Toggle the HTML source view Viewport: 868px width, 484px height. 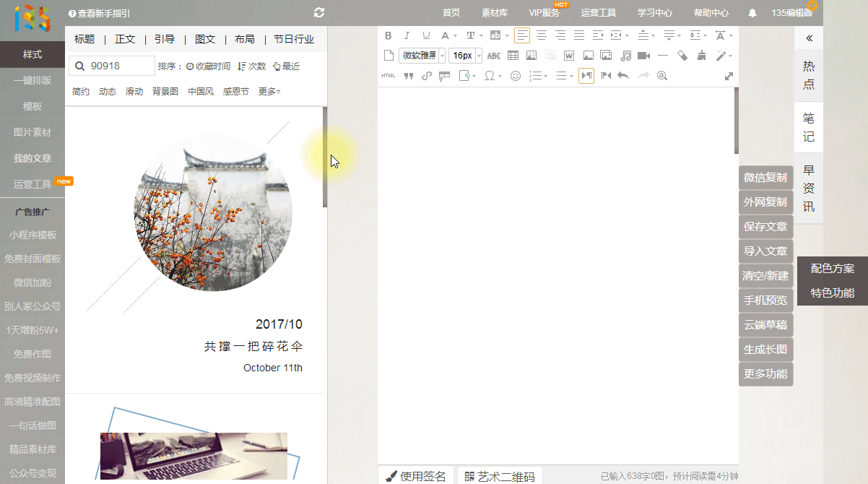coord(388,76)
